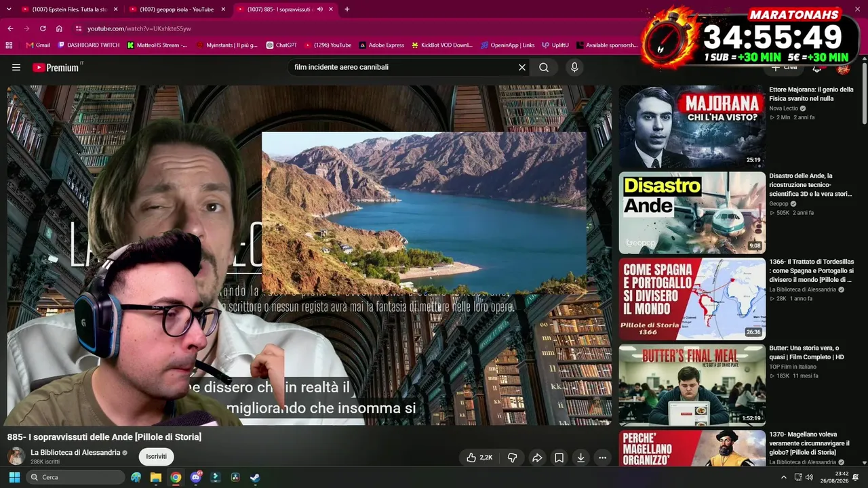
Task: Launch Steam from taskbar
Action: click(x=255, y=477)
